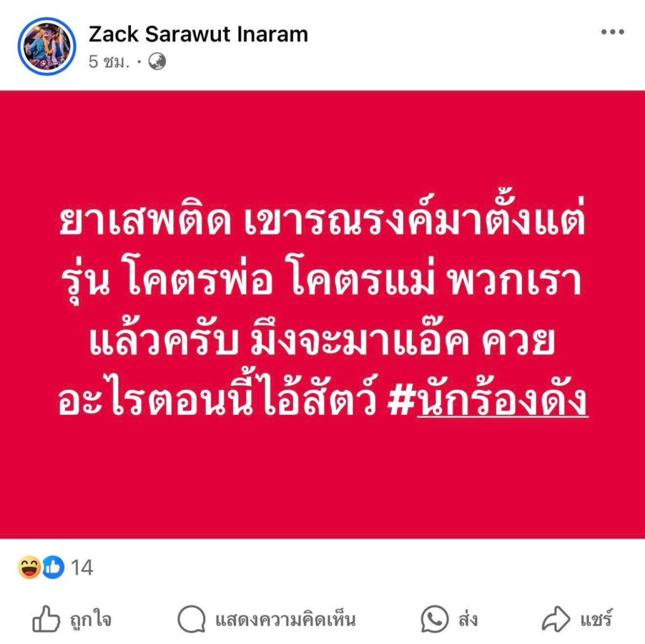Open Zack Sarawut Inaram's profile name link
The height and width of the screenshot is (644, 645).
(198, 34)
